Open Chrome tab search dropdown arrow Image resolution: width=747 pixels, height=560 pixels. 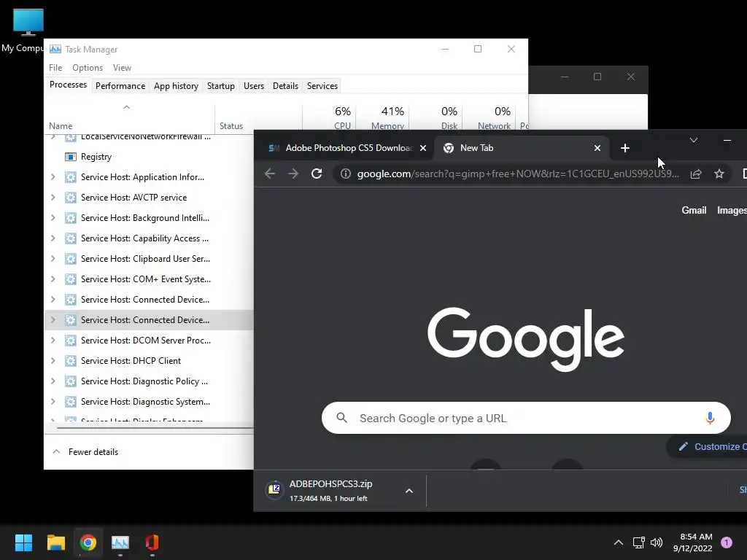[x=694, y=140]
